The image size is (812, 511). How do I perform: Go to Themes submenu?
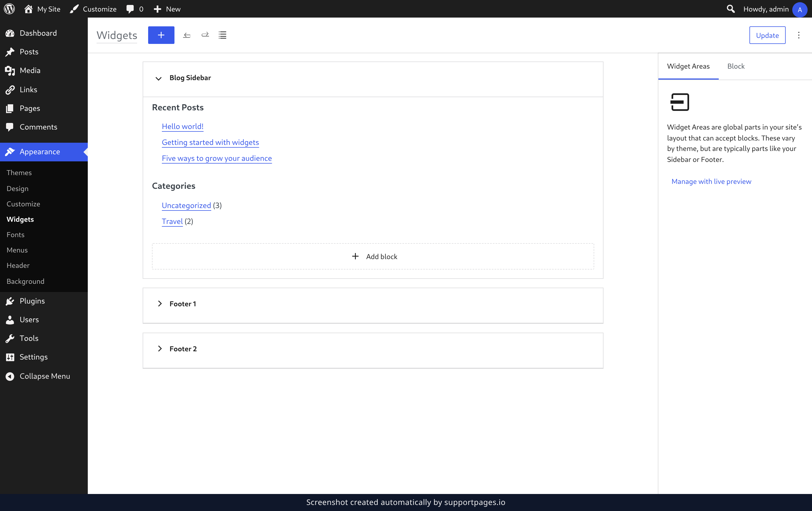19,173
